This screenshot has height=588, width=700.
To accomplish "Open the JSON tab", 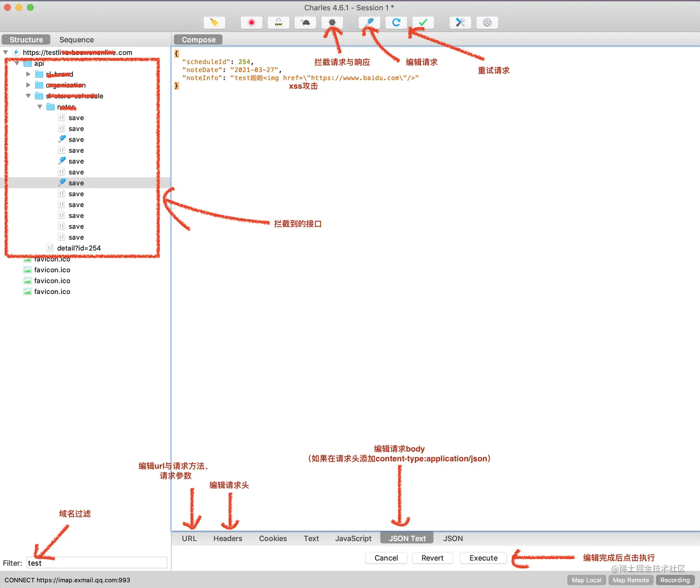I will click(x=453, y=538).
